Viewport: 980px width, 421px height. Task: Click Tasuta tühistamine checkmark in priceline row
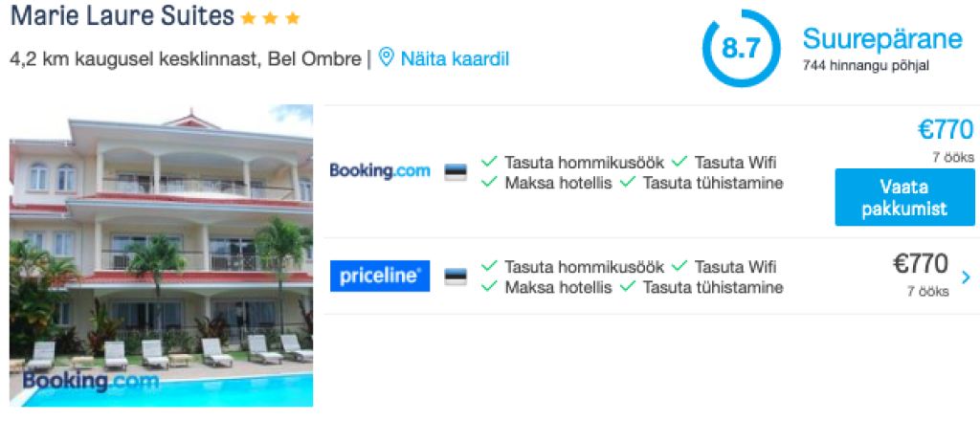pyautogui.click(x=628, y=287)
